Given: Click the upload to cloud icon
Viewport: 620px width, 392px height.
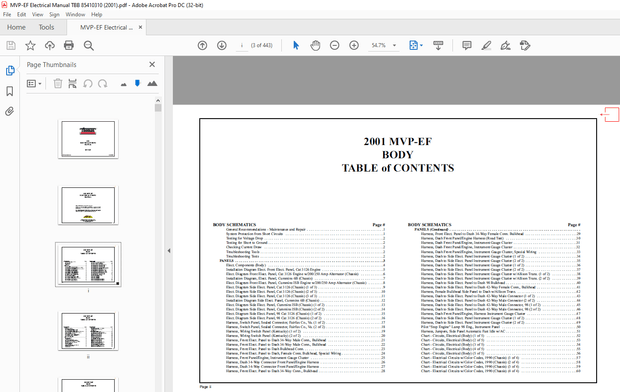Looking at the screenshot, I should 50,45.
